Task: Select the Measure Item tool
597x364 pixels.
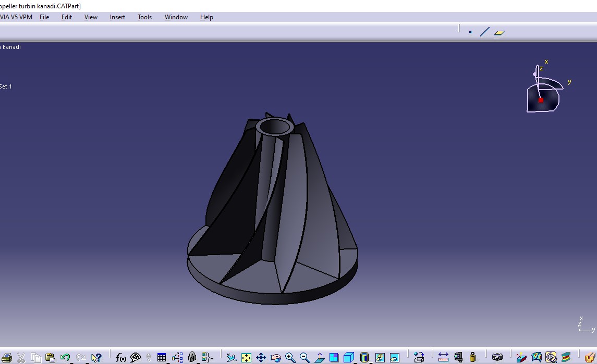Action: 458,358
